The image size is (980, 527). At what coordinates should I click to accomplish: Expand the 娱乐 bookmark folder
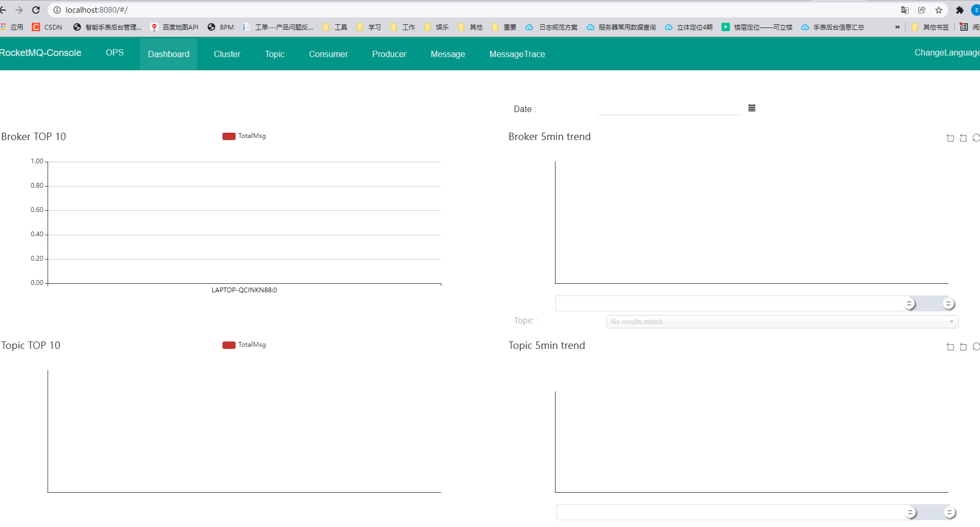437,27
